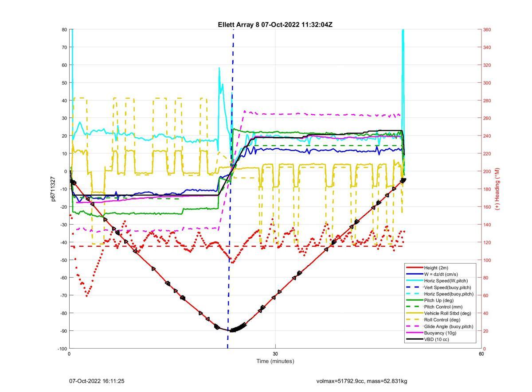Viewport: 532px width, 392px height.
Task: Click the '280' heading axis tick label
Action: pyautogui.click(x=487, y=101)
